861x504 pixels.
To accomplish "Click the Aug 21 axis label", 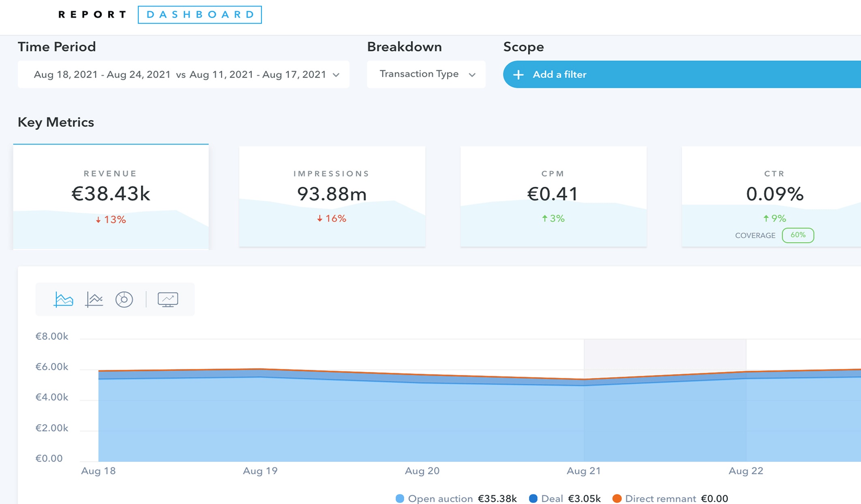I will tap(583, 471).
